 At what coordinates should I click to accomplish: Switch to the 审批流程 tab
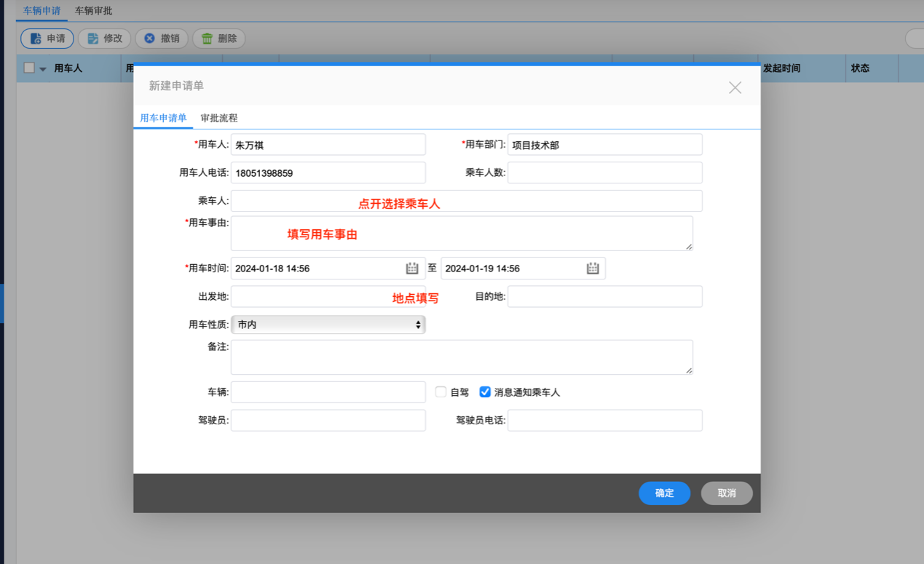coord(219,118)
